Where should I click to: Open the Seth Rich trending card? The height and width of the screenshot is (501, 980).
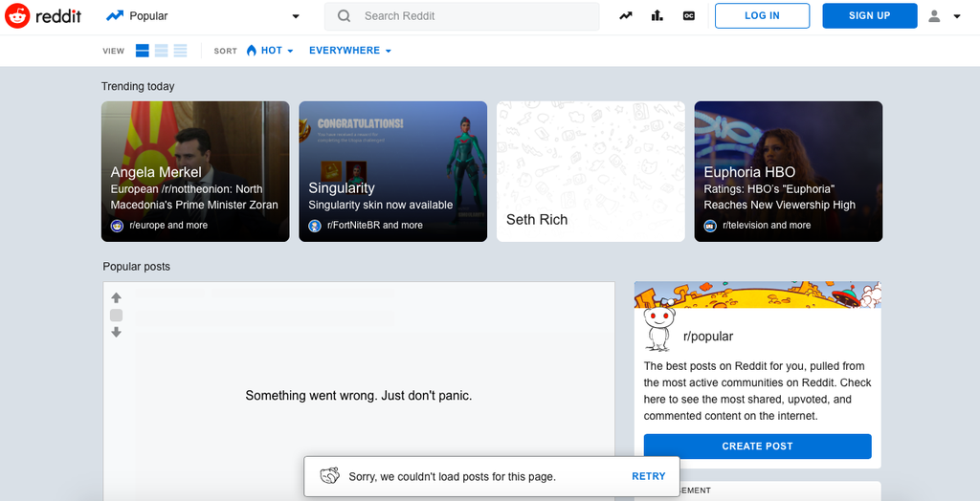click(590, 171)
